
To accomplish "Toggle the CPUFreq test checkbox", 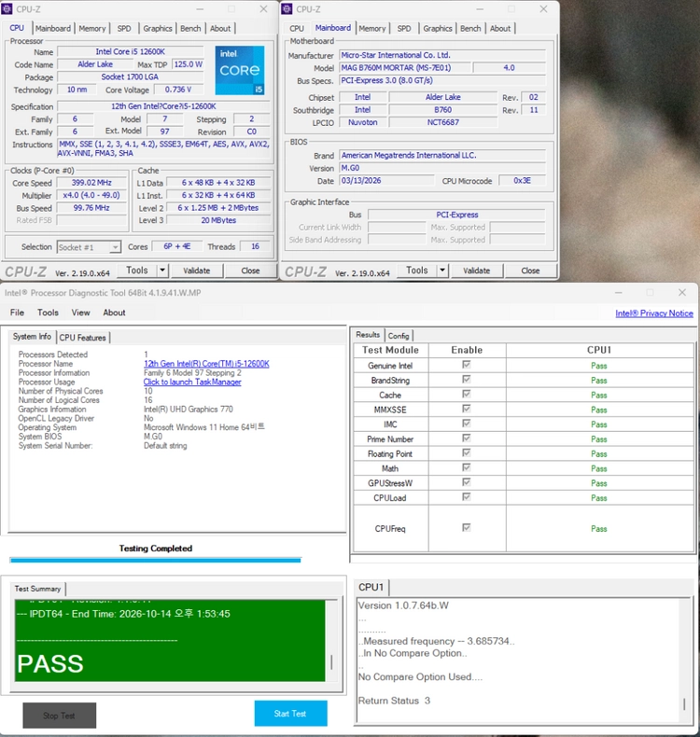I will [467, 528].
